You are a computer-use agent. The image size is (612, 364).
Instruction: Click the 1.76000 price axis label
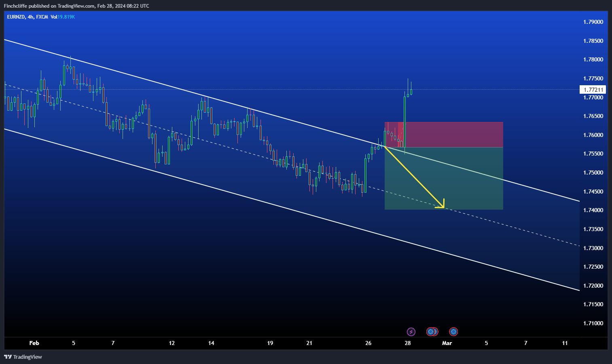click(x=593, y=135)
